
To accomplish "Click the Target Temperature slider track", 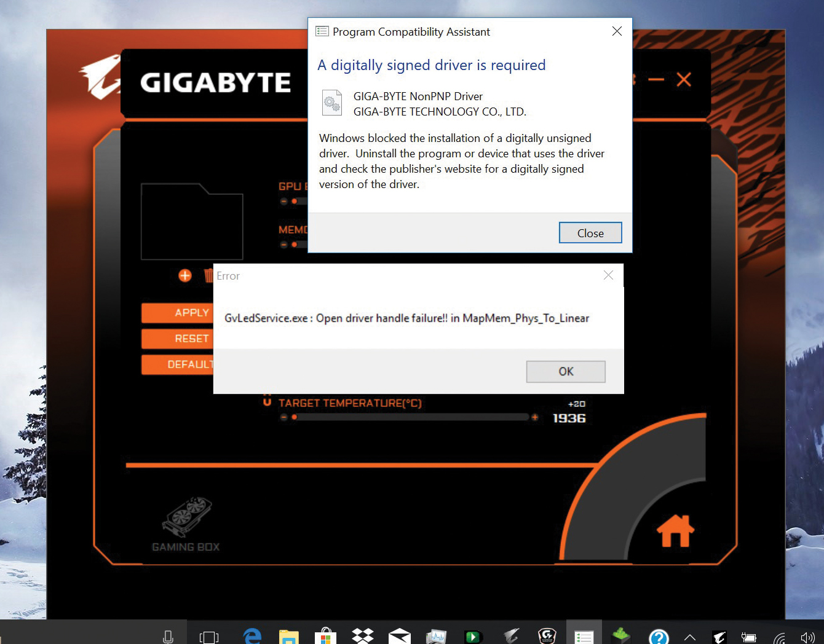I will click(x=412, y=417).
